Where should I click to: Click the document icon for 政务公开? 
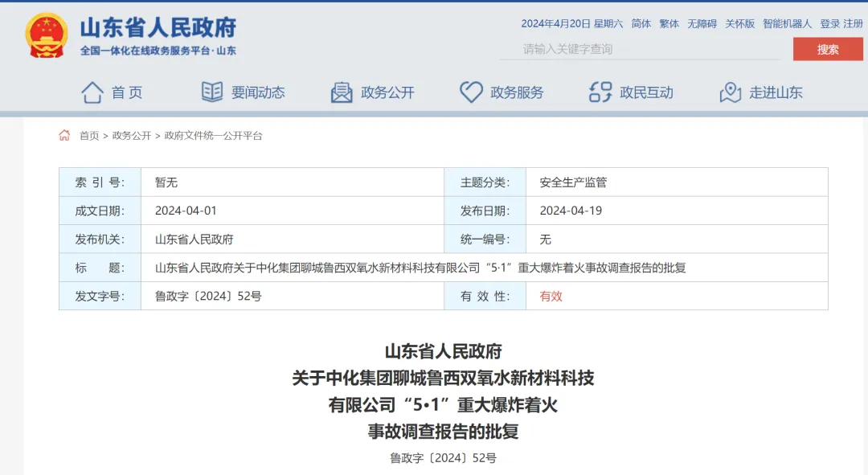coord(342,92)
